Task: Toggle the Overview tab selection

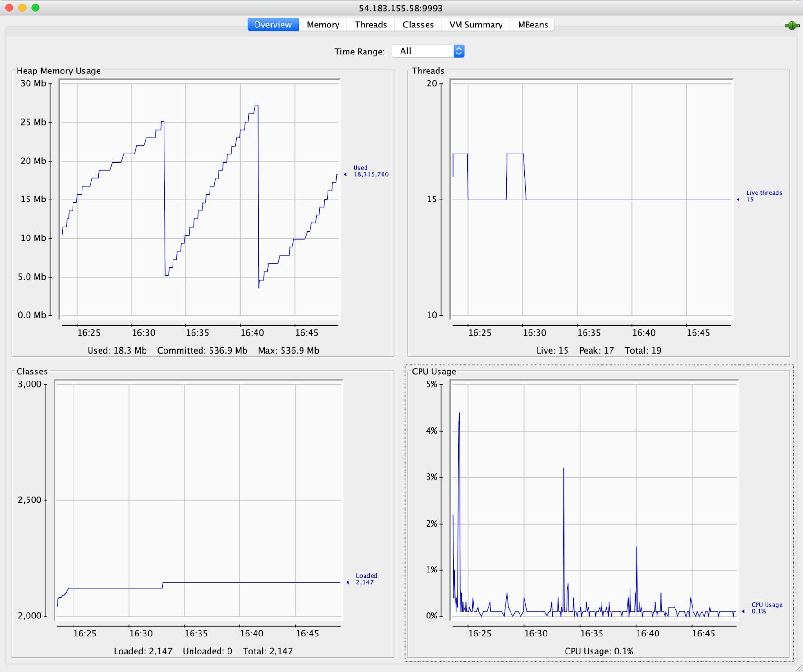Action: click(x=272, y=24)
